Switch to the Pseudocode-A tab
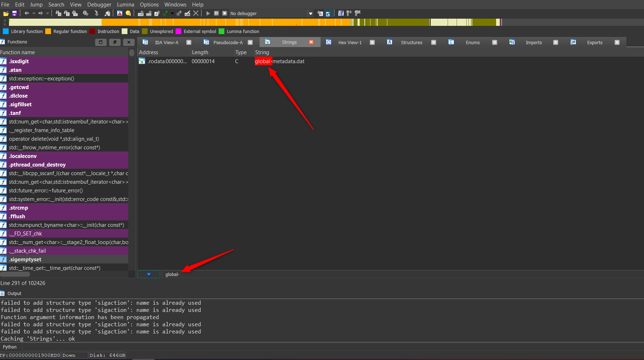Viewport: 644px width, 360px height. pos(228,42)
